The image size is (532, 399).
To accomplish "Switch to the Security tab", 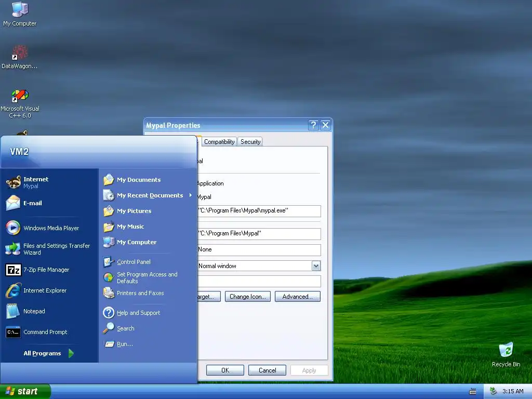I will click(x=250, y=142).
